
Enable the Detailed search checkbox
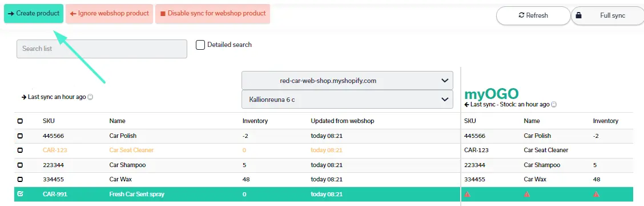tap(200, 45)
